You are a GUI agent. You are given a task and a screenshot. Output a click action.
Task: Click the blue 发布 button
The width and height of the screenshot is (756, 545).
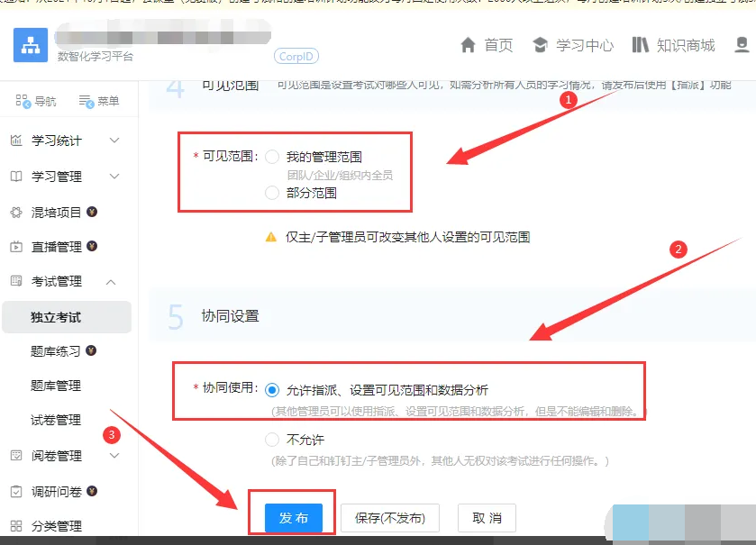point(294,518)
